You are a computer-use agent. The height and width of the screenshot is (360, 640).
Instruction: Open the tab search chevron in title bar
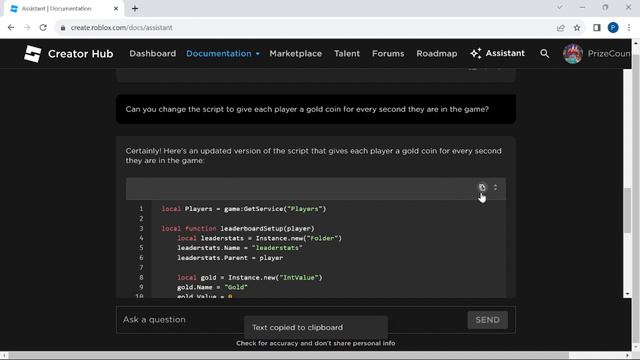pyautogui.click(x=560, y=7)
